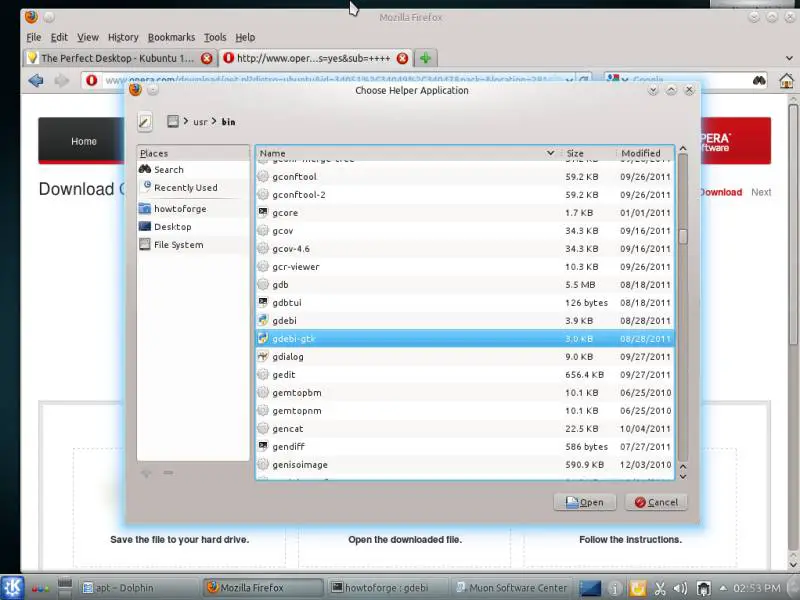Switch to The Perfect Desktop Kubuntu tab

120,58
